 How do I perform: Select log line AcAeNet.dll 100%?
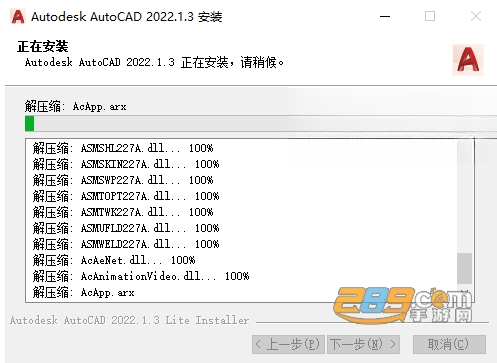pos(114,260)
